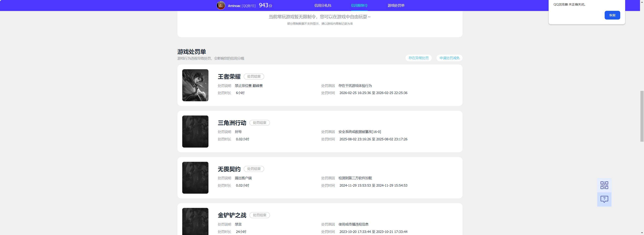The height and width of the screenshot is (235, 644).
Task: Click the 王者荣耀 punishment title
Action: coord(229,77)
